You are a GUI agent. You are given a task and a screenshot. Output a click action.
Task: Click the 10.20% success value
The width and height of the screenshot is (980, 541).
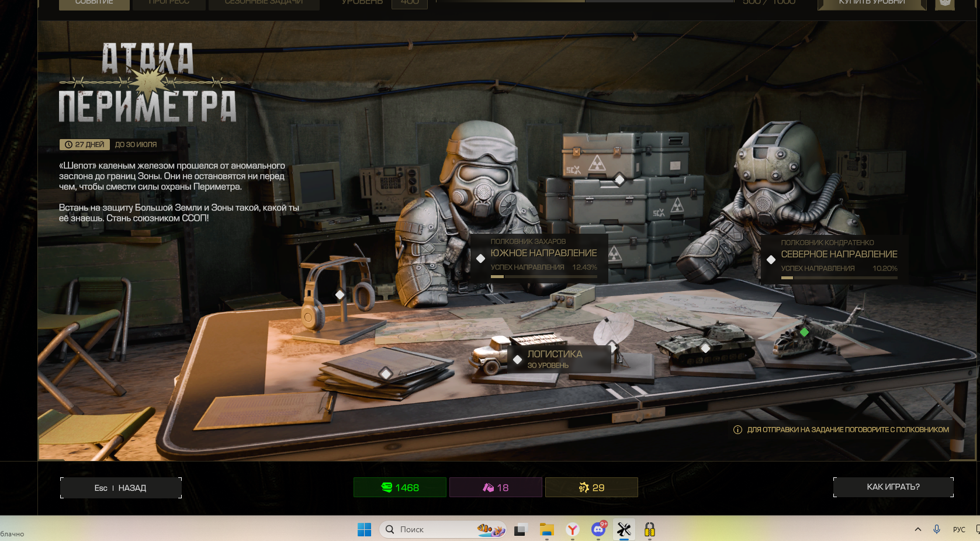(x=885, y=268)
